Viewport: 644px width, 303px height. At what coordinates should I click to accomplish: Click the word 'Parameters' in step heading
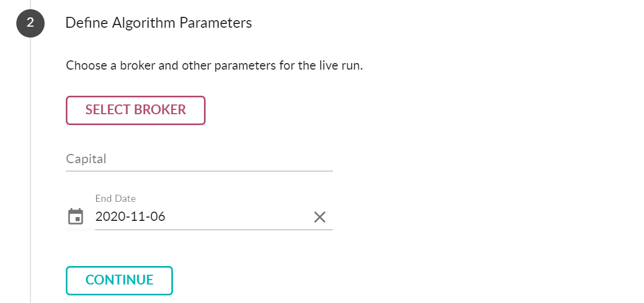point(215,23)
